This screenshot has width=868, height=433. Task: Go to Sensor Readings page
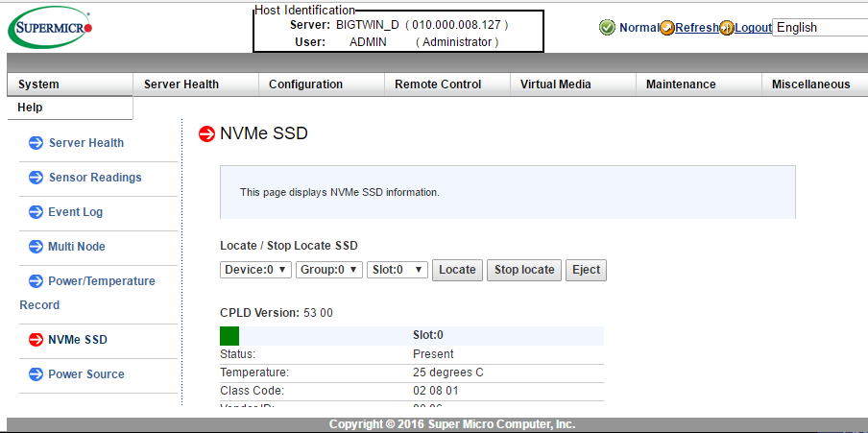[x=95, y=178]
